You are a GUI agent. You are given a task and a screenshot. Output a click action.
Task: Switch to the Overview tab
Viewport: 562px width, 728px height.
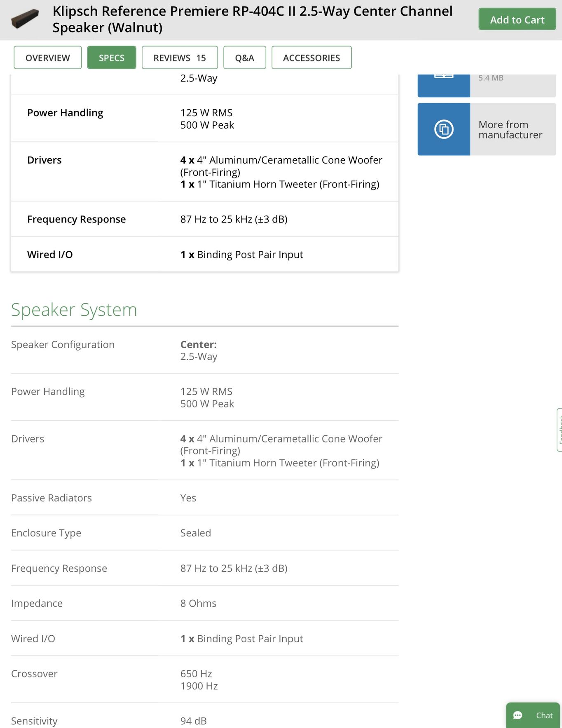click(48, 58)
